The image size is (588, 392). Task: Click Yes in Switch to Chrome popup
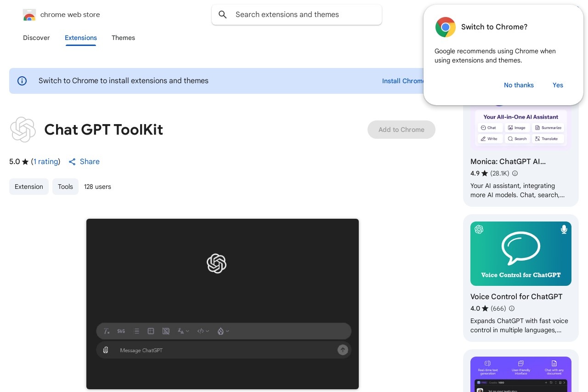tap(558, 85)
